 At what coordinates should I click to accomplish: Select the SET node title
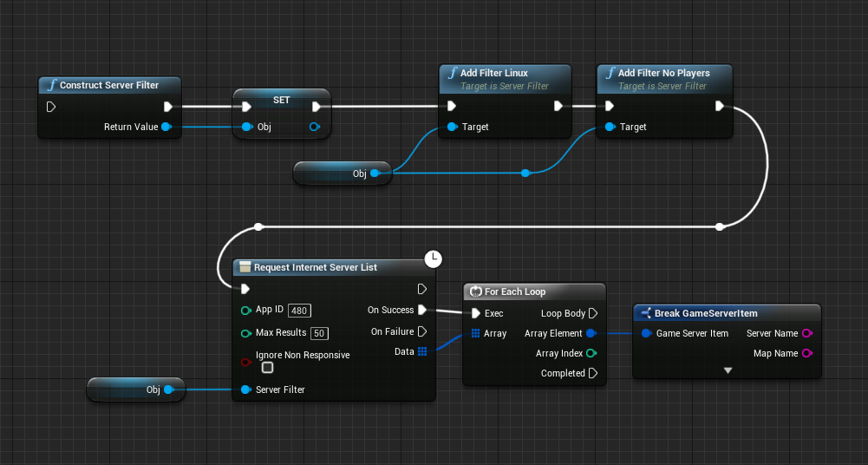(282, 100)
